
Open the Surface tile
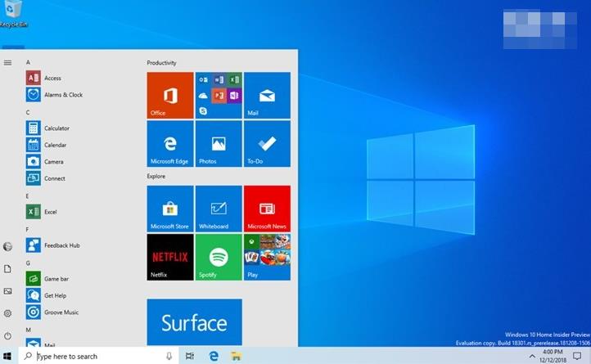click(x=195, y=322)
